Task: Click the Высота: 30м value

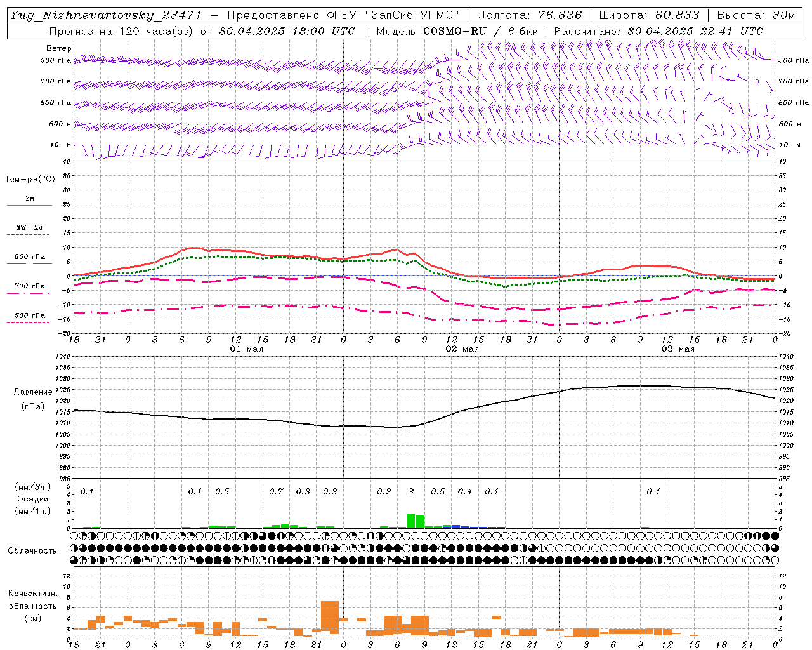Action: coord(756,15)
